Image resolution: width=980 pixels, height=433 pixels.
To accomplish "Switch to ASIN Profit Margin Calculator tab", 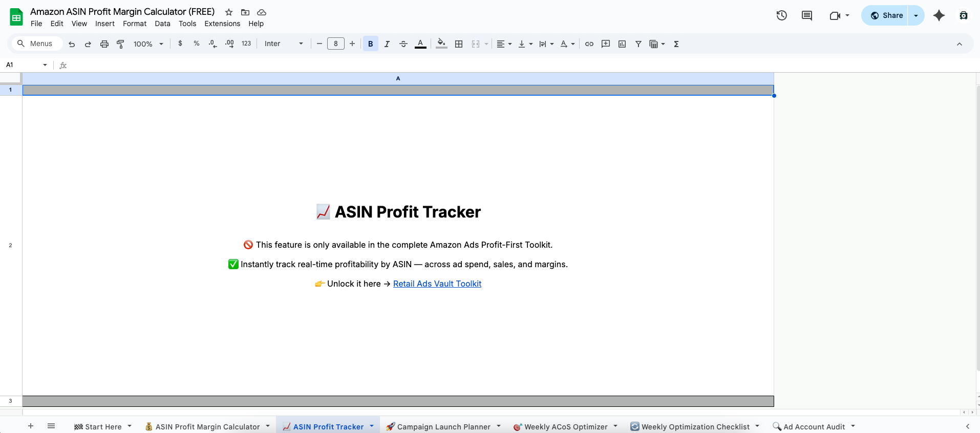I will 207,427.
